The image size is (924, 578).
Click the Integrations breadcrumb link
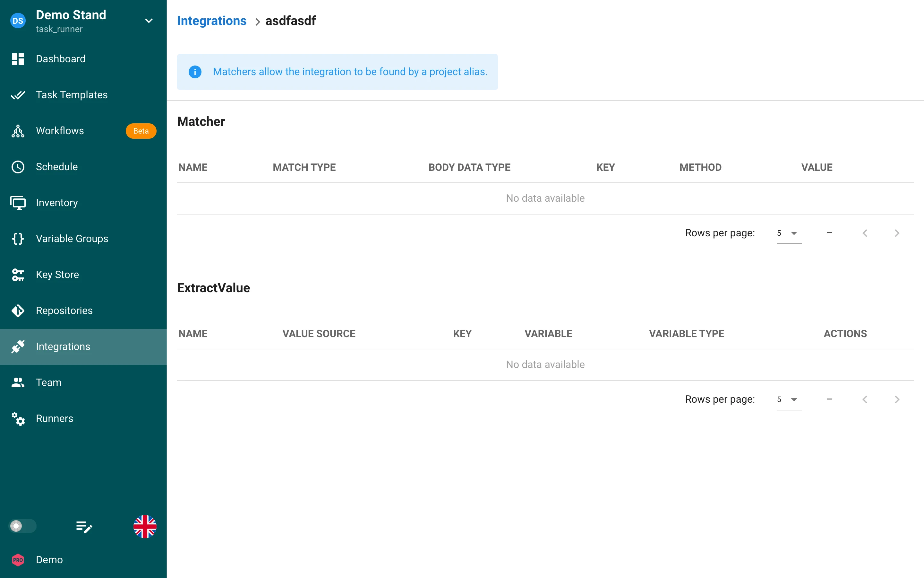pyautogui.click(x=212, y=21)
